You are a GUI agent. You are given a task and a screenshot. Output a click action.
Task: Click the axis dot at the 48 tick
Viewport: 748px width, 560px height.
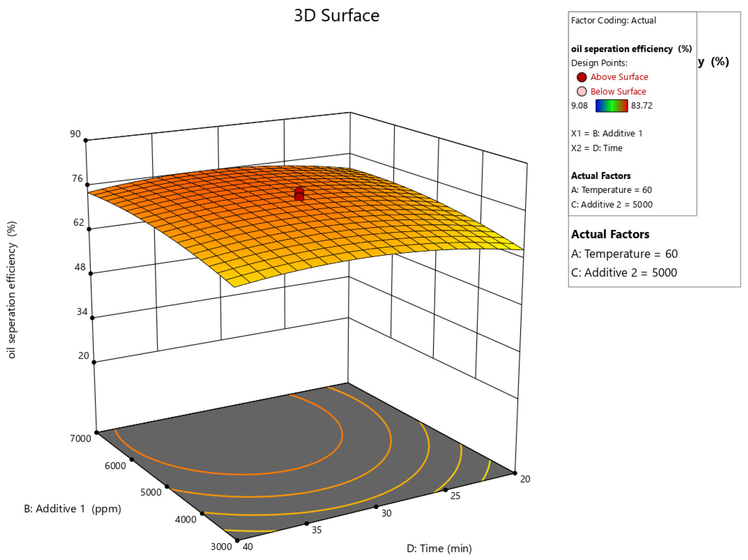point(91,273)
